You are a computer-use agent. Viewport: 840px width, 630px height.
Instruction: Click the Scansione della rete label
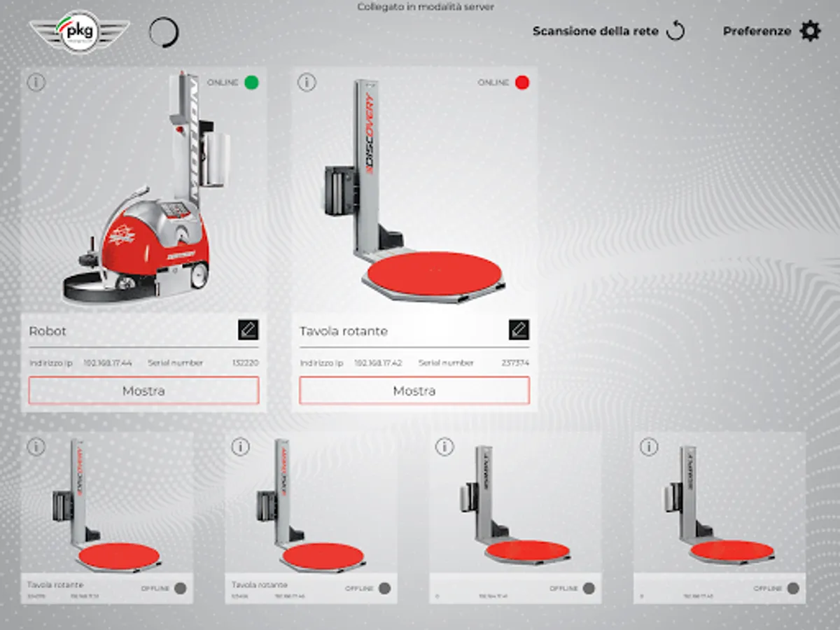pos(595,31)
